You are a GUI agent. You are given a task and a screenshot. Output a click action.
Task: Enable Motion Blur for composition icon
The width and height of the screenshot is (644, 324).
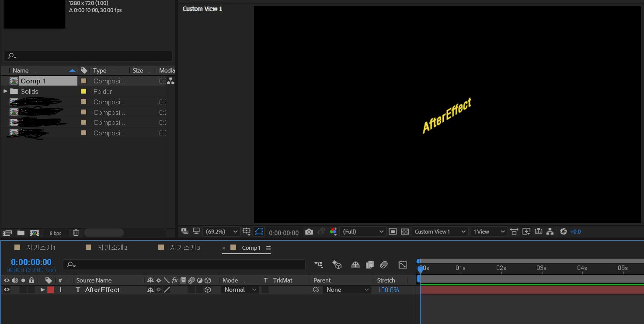(384, 265)
